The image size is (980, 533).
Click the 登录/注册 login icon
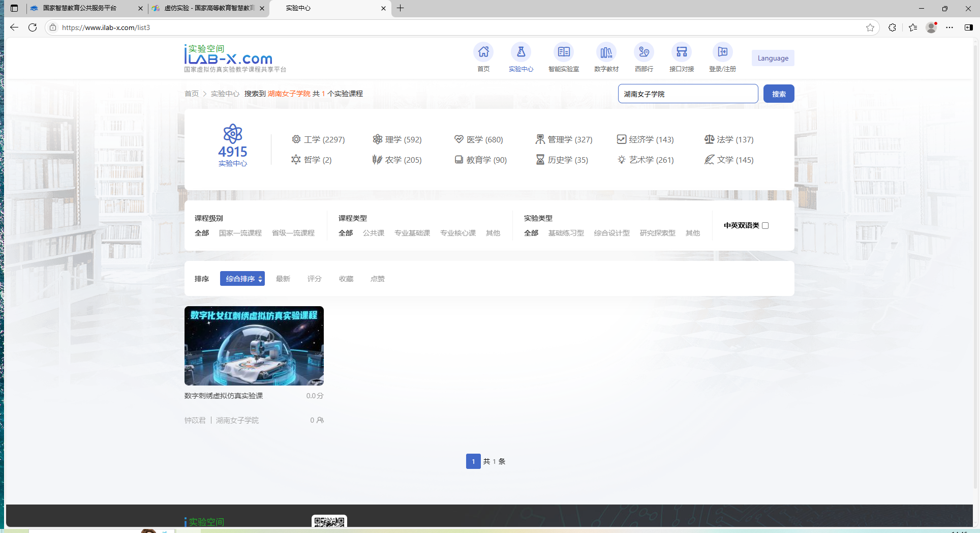coord(722,52)
